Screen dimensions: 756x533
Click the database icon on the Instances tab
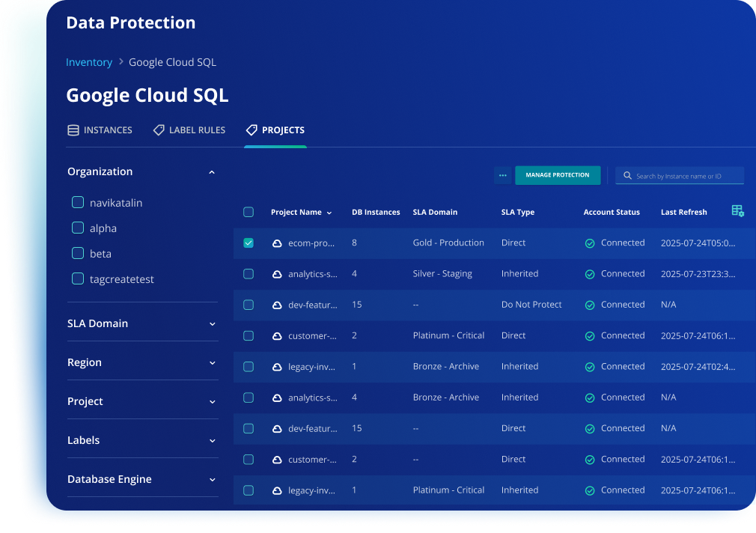click(73, 130)
